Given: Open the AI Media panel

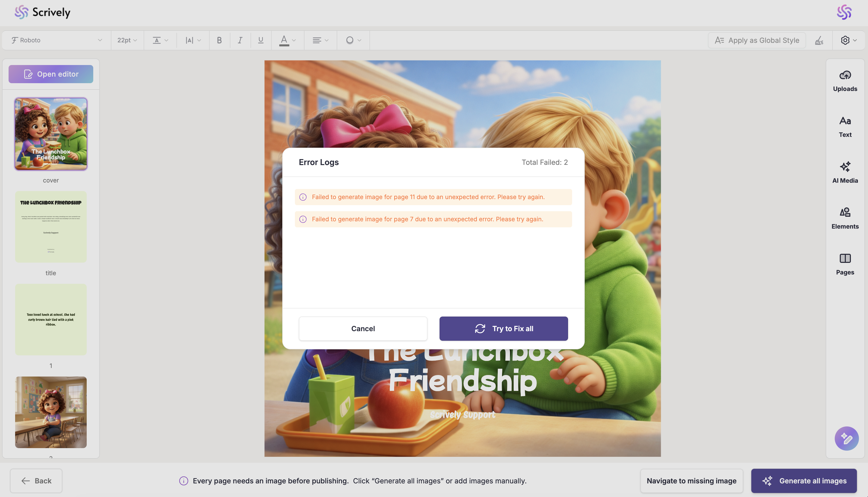Looking at the screenshot, I should point(845,172).
